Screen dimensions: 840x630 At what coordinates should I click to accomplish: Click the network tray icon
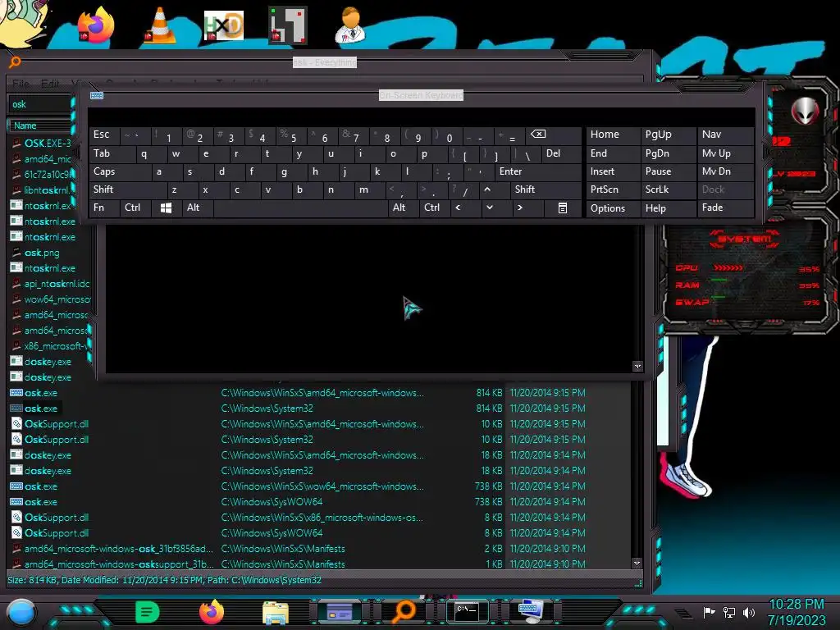[729, 612]
